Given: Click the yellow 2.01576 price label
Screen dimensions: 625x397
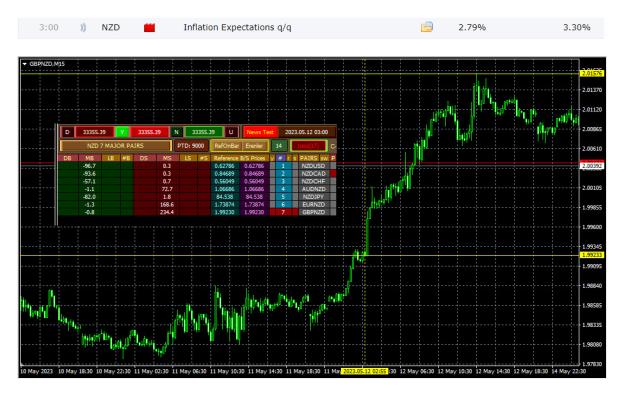Looking at the screenshot, I should click(592, 73).
